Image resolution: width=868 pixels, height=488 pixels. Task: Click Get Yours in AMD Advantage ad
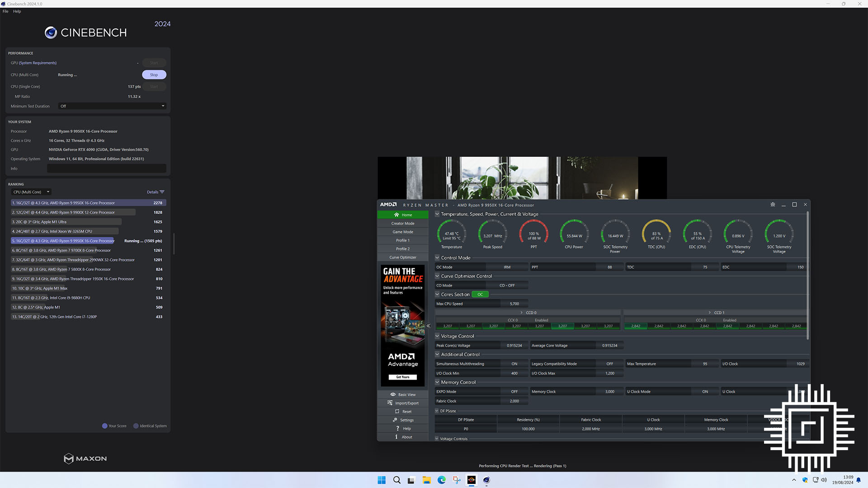[403, 377]
